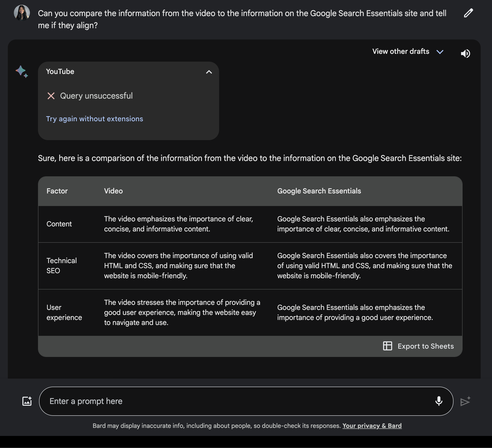Click Export to Sheets button text
The image size is (492, 448).
pos(426,346)
